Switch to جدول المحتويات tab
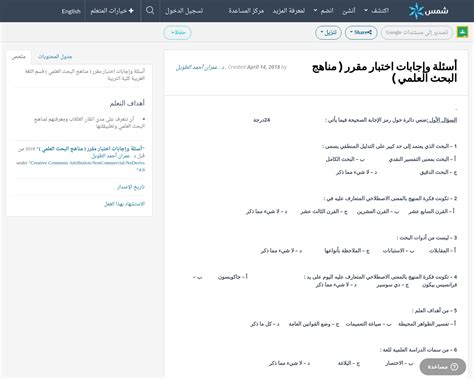 pyautogui.click(x=55, y=57)
